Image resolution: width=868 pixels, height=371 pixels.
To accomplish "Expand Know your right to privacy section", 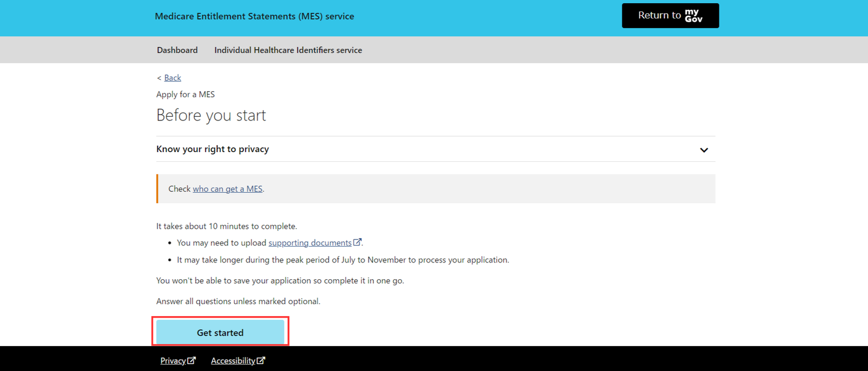I will [x=436, y=149].
